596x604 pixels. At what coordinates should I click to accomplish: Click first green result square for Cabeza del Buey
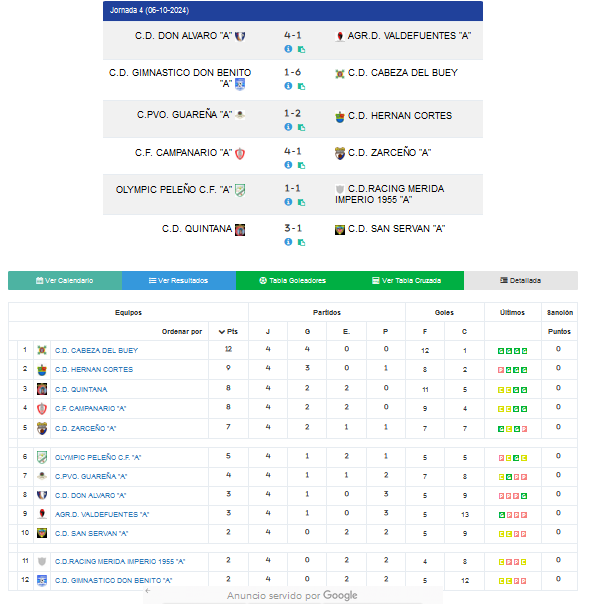click(x=501, y=351)
